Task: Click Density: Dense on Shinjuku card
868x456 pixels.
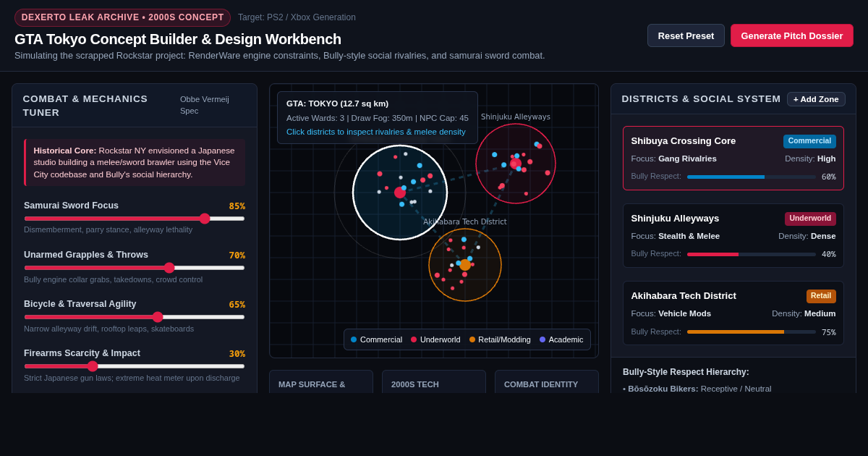Action: [x=807, y=236]
